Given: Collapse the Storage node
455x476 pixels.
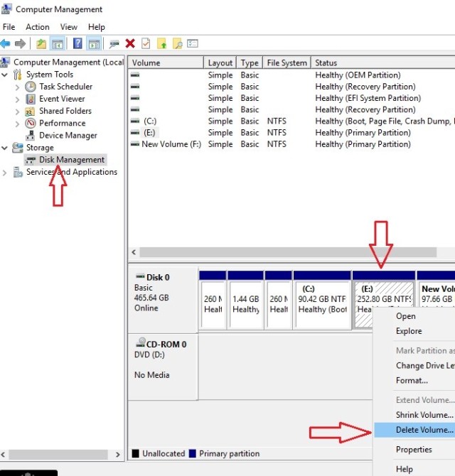Looking at the screenshot, I should 4,148.
